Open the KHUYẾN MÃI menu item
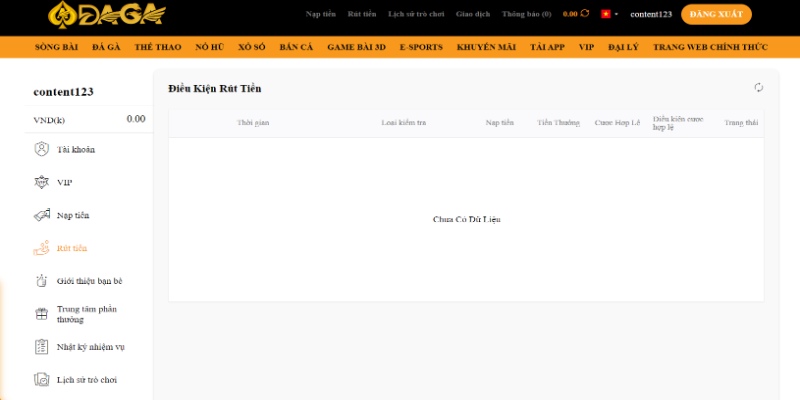The width and height of the screenshot is (800, 400). click(x=484, y=47)
